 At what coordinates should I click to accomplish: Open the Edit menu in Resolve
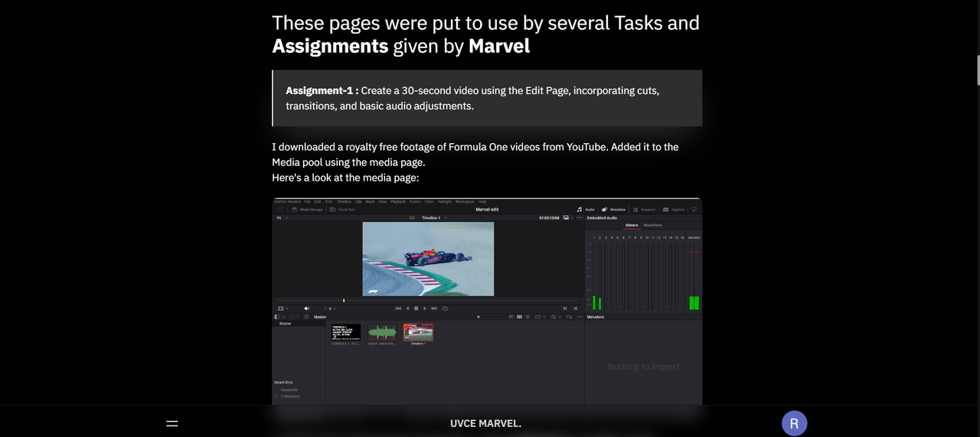[318, 201]
